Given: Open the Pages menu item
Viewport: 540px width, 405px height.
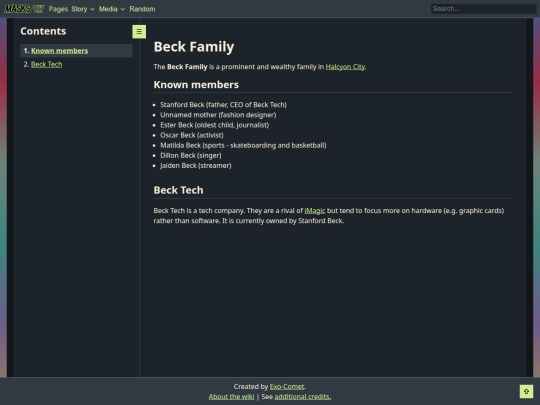Looking at the screenshot, I should click(58, 9).
